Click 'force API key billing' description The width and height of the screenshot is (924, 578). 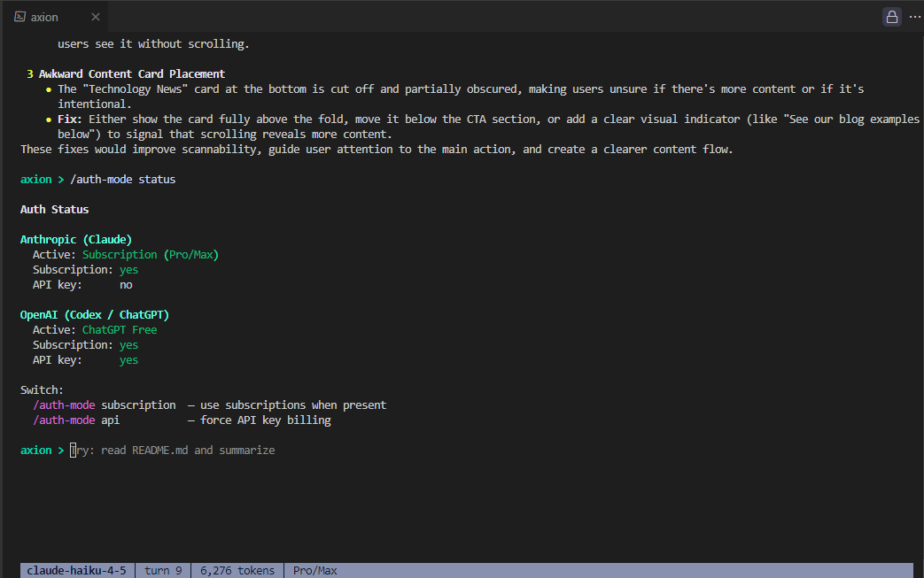coord(266,420)
